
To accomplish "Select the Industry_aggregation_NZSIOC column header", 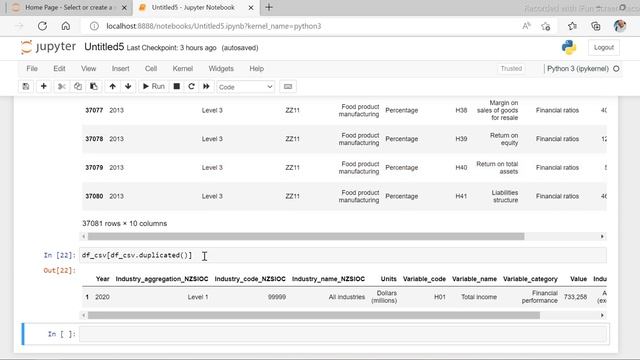I will click(x=162, y=279).
